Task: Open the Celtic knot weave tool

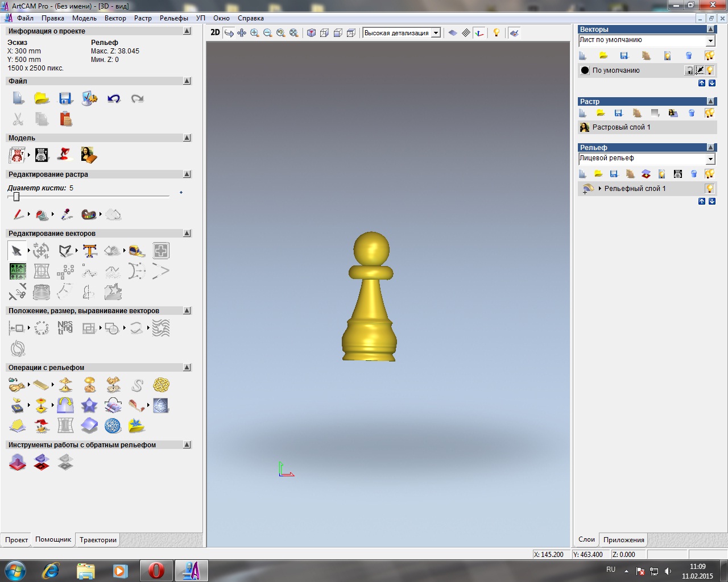Action: pos(161,386)
